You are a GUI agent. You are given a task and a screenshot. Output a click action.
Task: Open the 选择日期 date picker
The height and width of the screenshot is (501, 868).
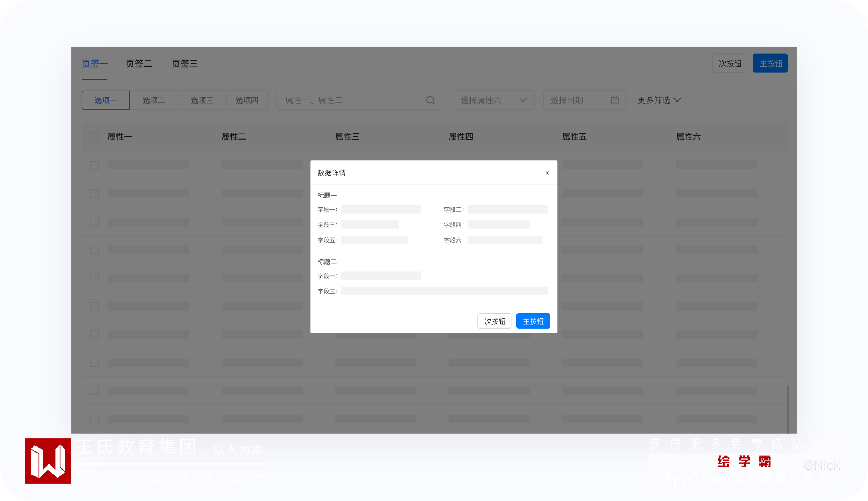pos(575,100)
